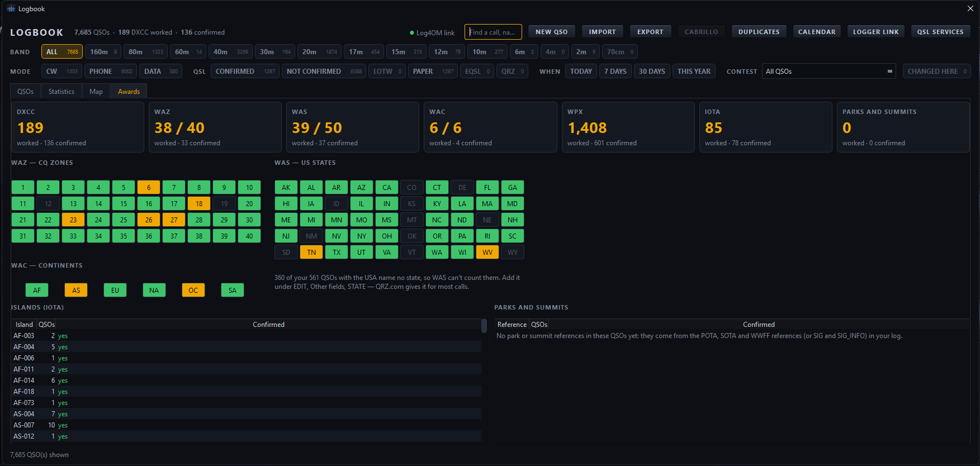Click the OC continent tile

pos(193,291)
